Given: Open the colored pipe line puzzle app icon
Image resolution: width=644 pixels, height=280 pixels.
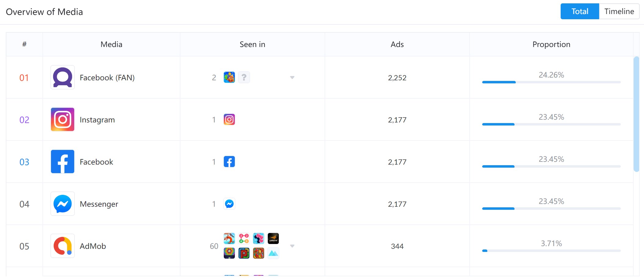Looking at the screenshot, I should (x=244, y=253).
